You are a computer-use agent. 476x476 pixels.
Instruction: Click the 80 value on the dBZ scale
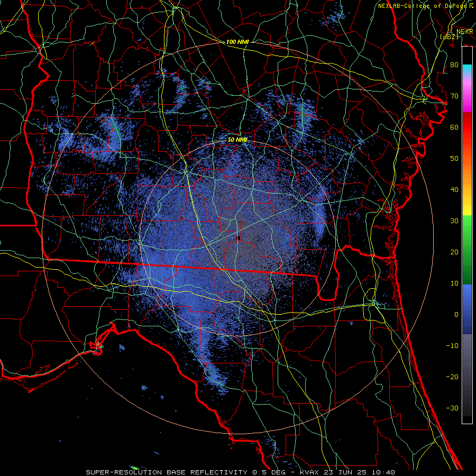click(454, 65)
